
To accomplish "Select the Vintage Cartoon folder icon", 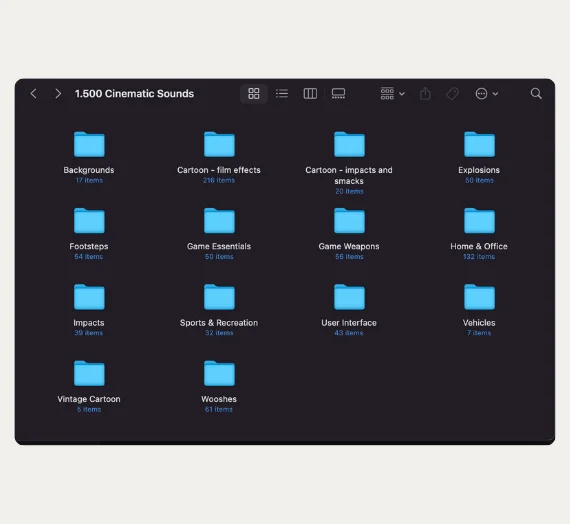I will click(89, 373).
